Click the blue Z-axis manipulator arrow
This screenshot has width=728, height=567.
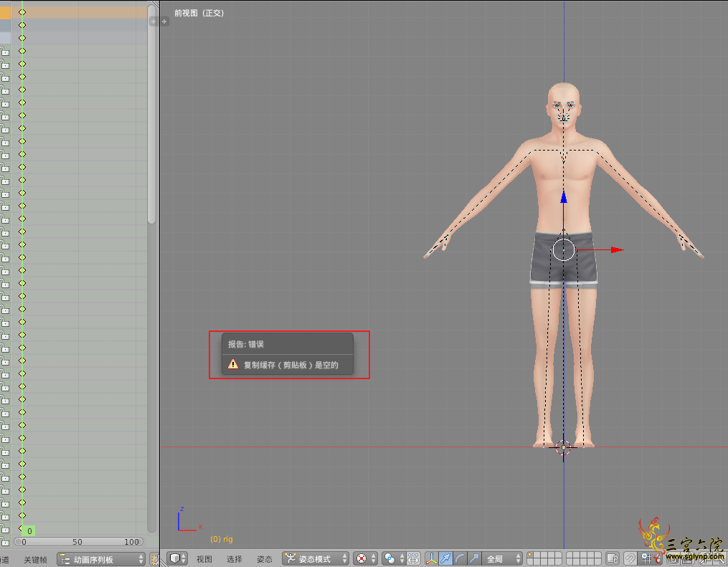564,197
